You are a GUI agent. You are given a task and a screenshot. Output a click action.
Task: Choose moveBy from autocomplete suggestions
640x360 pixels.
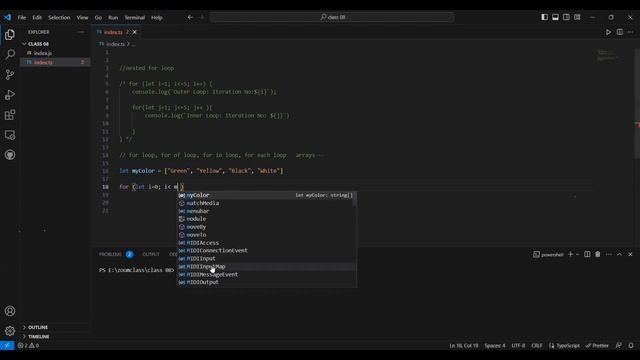click(267, 227)
